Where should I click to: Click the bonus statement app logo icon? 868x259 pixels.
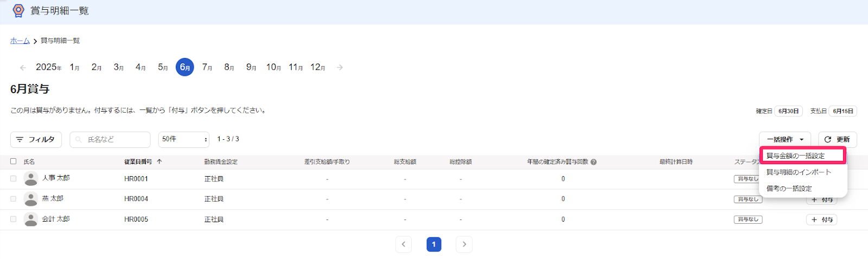(x=18, y=11)
